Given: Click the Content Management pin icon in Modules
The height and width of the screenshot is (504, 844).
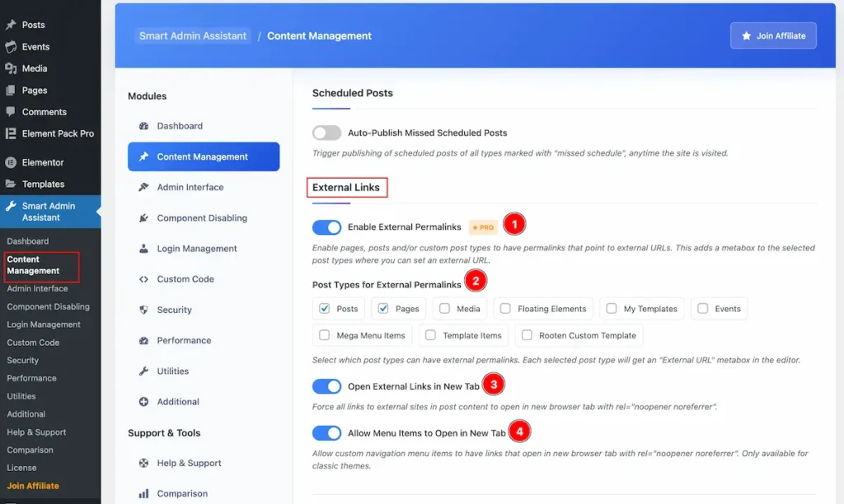Looking at the screenshot, I should tap(143, 156).
